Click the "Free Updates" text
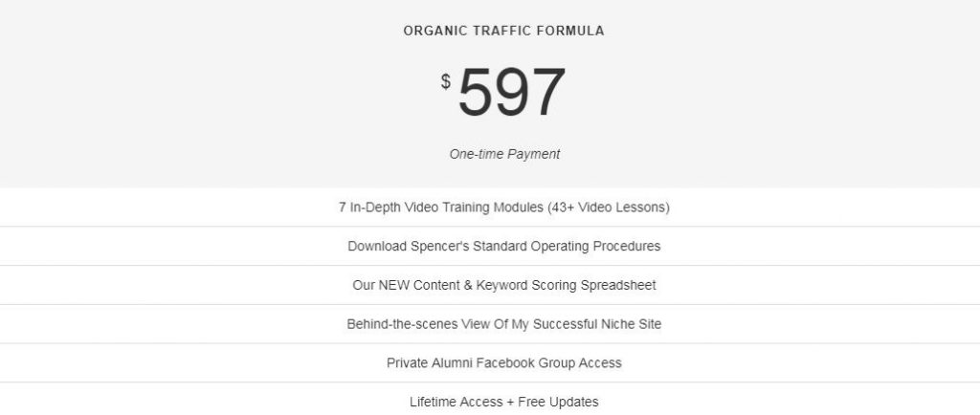 559,403
